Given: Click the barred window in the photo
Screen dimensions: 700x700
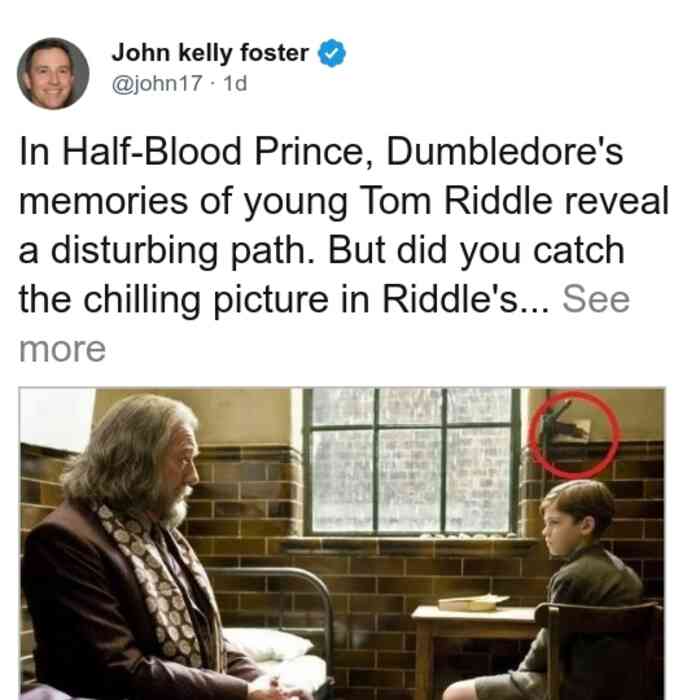Looking at the screenshot, I should click(412, 461).
